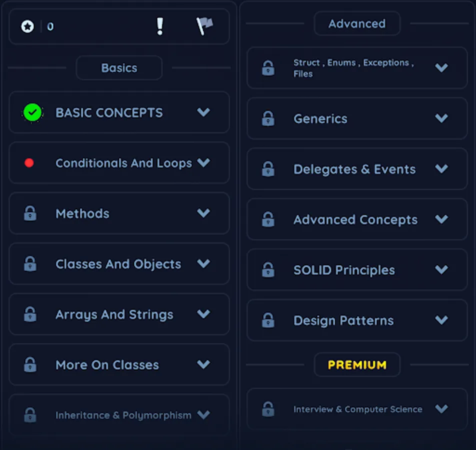Viewport: 476px width, 450px height.
Task: Open the Classes And Objects item
Action: tap(119, 264)
